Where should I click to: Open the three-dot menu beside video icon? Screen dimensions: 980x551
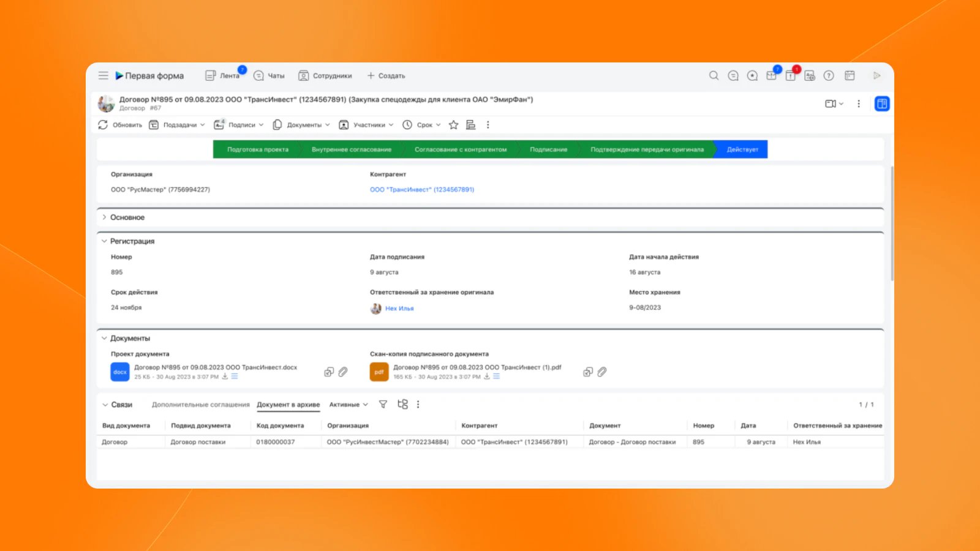[859, 103]
